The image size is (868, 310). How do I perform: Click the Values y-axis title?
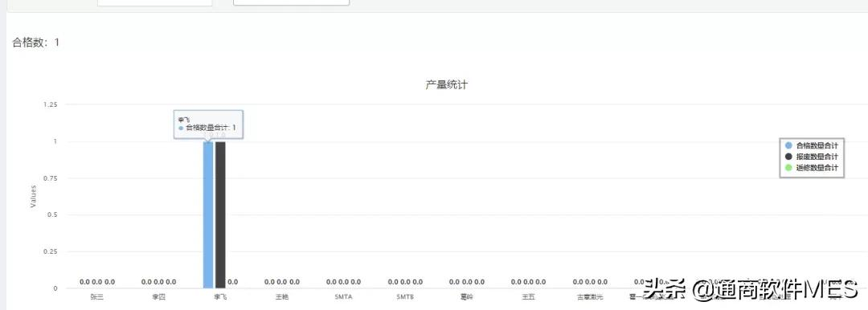33,197
